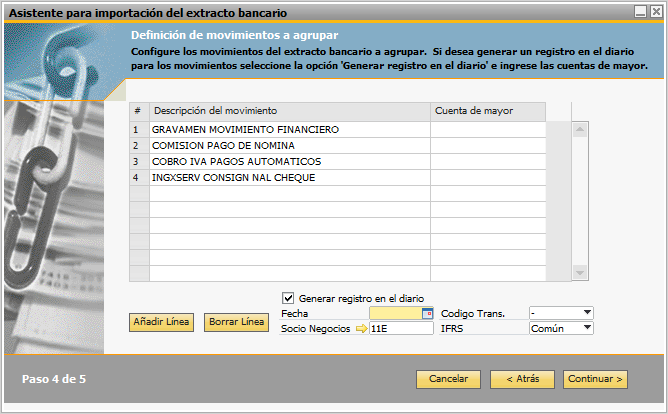Select the COMISION PAGO DE NOMINA row
668x414 pixels.
tap(289, 146)
